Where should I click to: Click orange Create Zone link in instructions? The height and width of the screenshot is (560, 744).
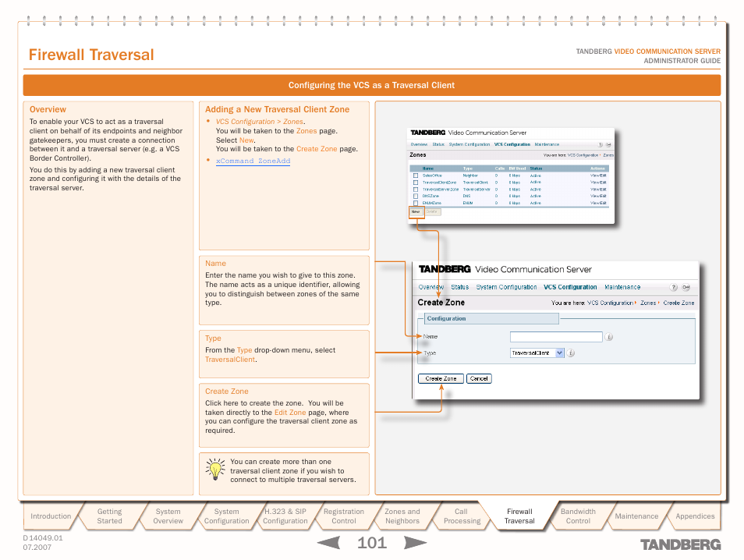(317, 149)
